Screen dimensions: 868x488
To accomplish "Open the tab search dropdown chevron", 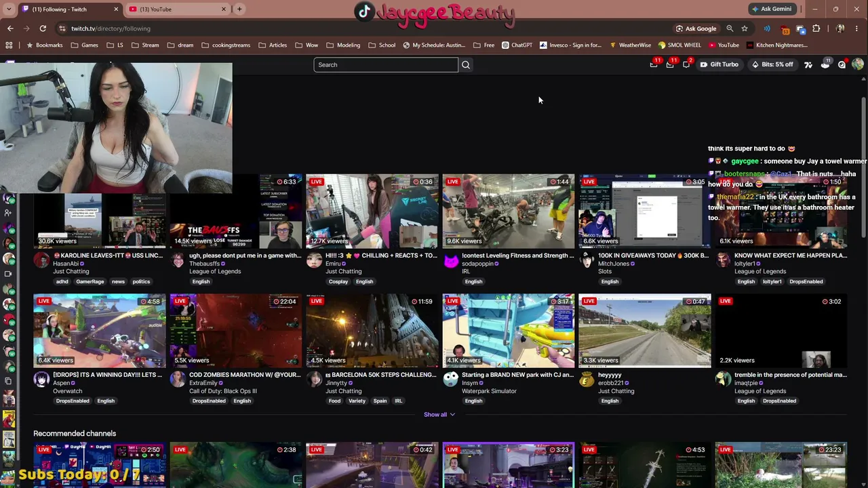I will pos(9,9).
